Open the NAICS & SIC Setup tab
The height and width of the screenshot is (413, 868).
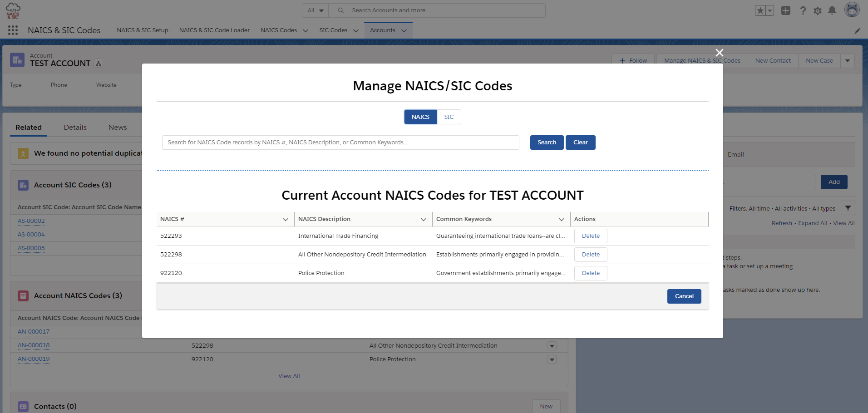142,30
